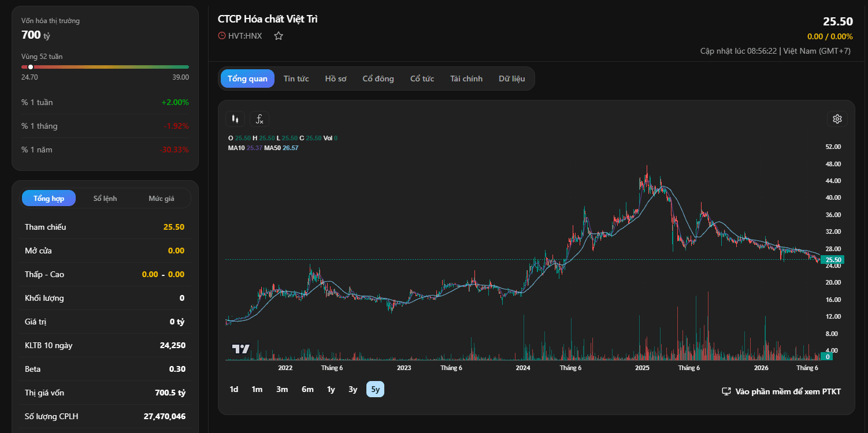
Task: Click the clock icon next to HVT:HNX
Action: pyautogui.click(x=222, y=36)
